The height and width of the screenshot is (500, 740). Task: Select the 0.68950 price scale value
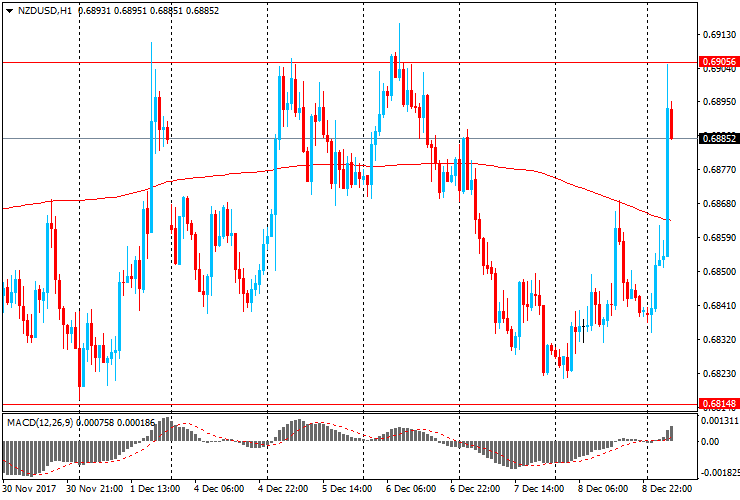coord(719,102)
